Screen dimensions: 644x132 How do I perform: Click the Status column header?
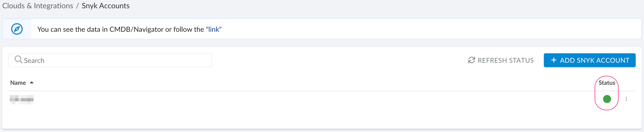coord(607,83)
